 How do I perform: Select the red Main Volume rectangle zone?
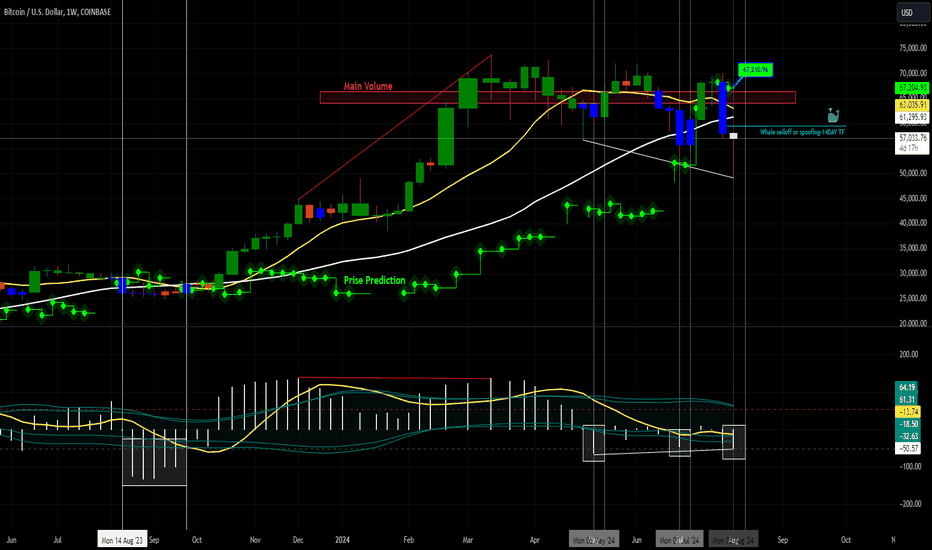(x=558, y=98)
